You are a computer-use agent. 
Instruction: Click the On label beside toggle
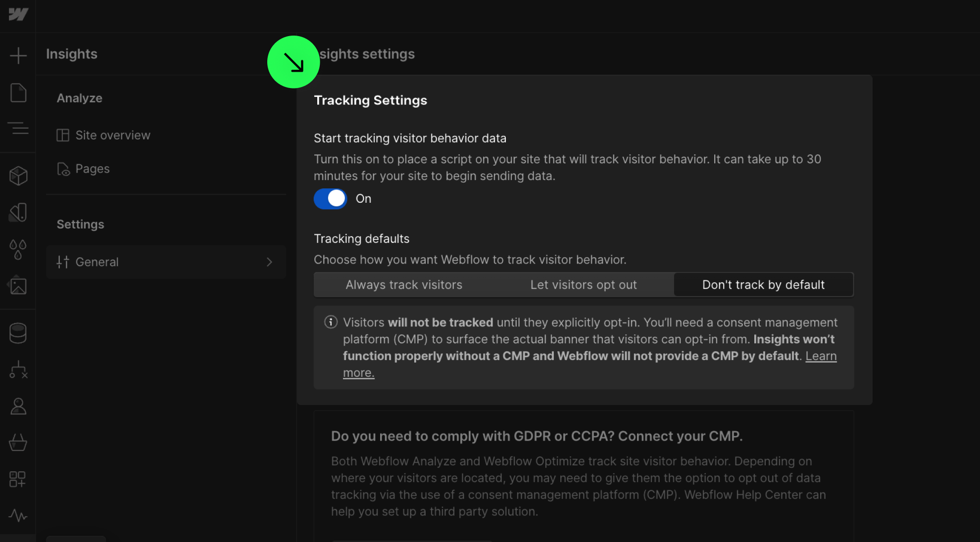363,199
